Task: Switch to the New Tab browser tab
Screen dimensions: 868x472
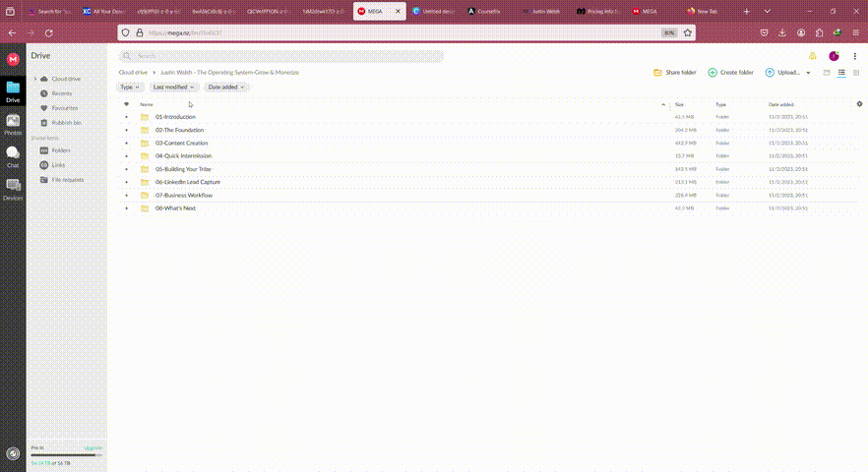Action: click(x=708, y=11)
